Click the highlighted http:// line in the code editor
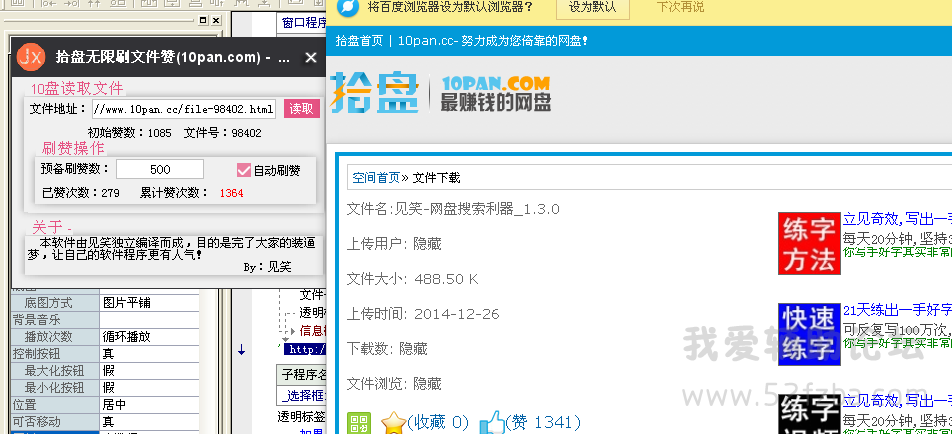 pyautogui.click(x=306, y=350)
